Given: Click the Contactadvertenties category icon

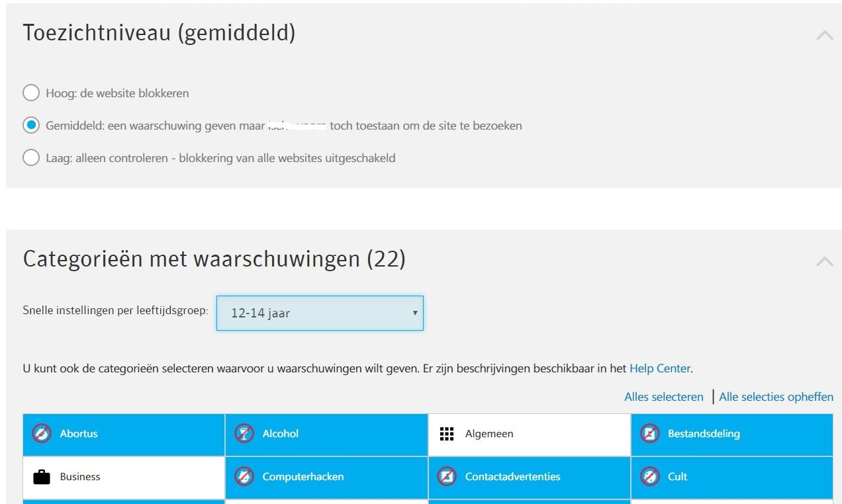Looking at the screenshot, I should [x=447, y=477].
